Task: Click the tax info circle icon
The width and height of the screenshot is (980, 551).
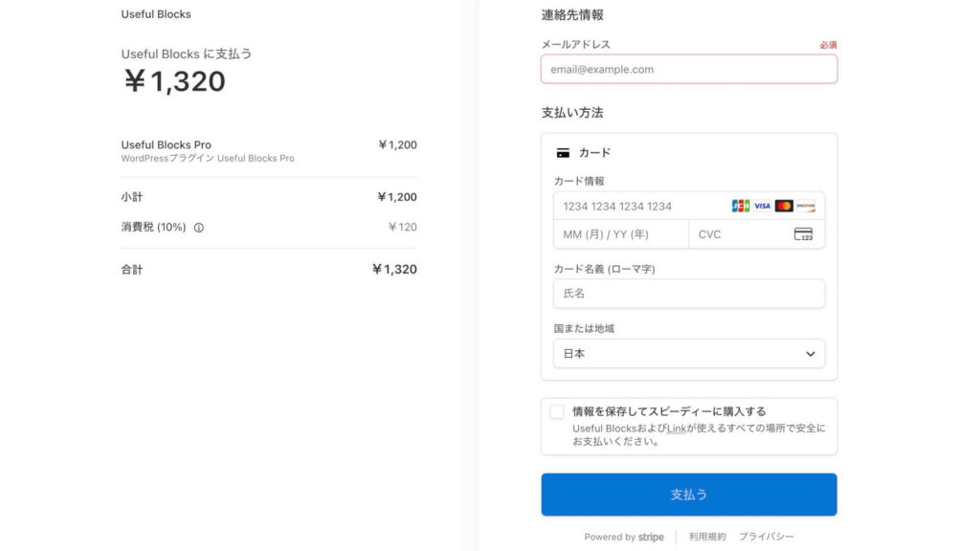Action: [x=199, y=228]
